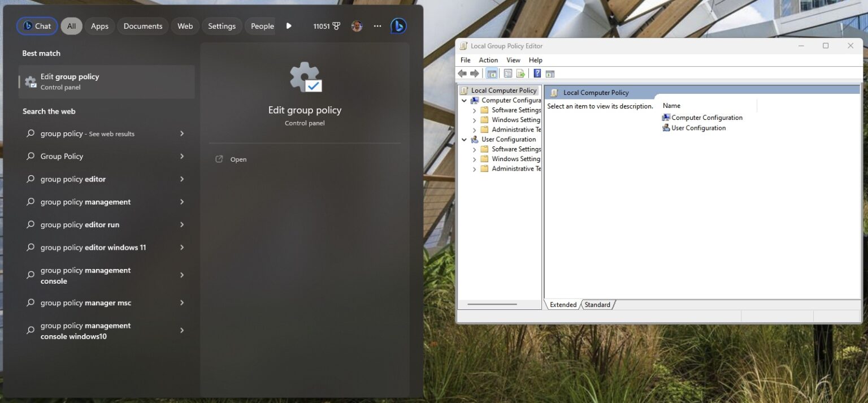The width and height of the screenshot is (868, 403).
Task: Switch to the Standard tab at the bottom
Action: (597, 305)
